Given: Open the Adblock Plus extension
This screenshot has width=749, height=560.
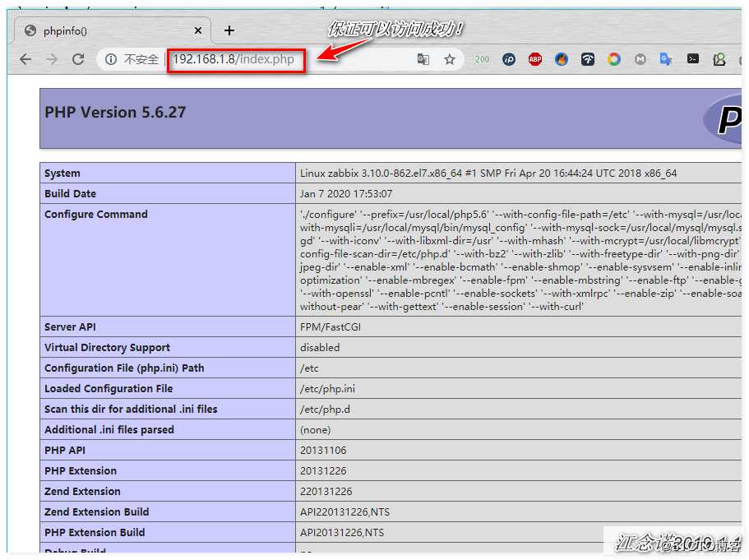Looking at the screenshot, I should [535, 59].
